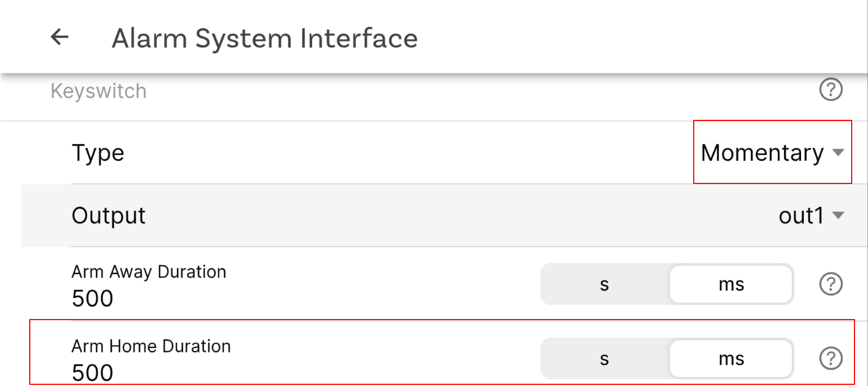The width and height of the screenshot is (868, 386).
Task: Click the Arm Away Duration label
Action: click(148, 272)
